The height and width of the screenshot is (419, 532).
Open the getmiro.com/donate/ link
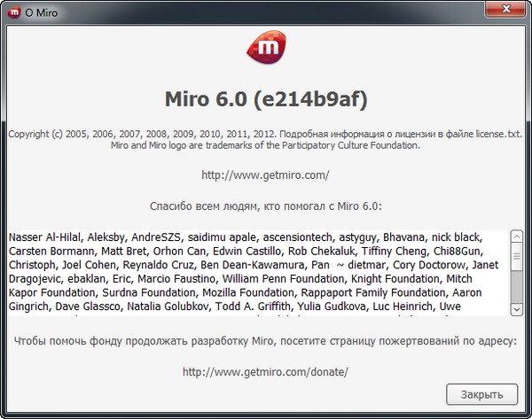tap(265, 372)
